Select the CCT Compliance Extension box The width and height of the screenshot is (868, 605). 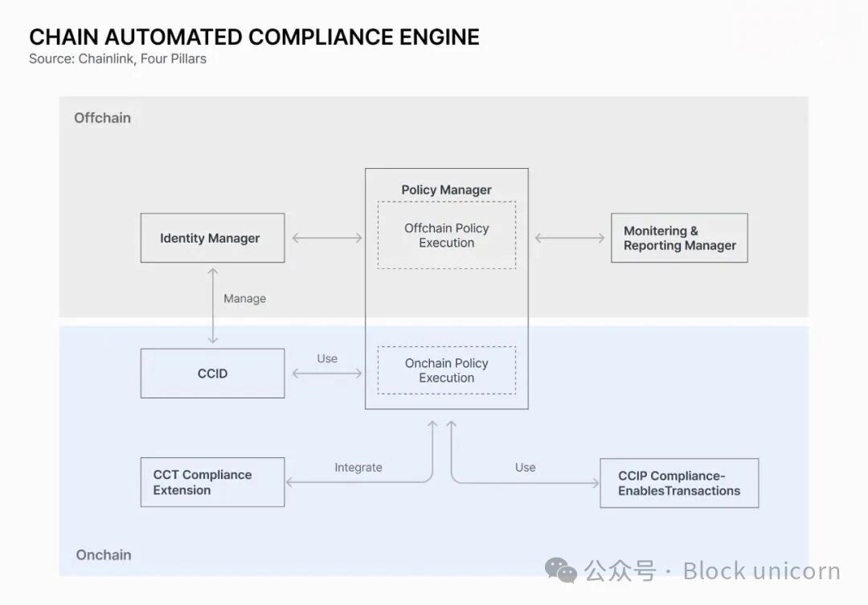[x=212, y=482]
